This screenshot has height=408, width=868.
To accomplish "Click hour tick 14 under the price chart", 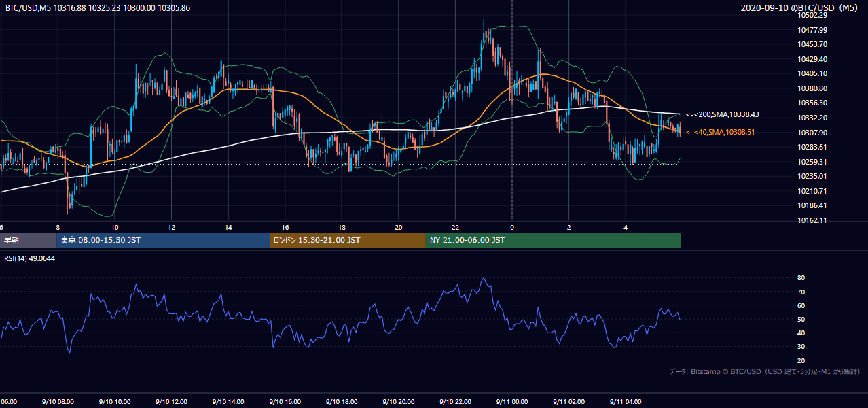I will pos(228,228).
